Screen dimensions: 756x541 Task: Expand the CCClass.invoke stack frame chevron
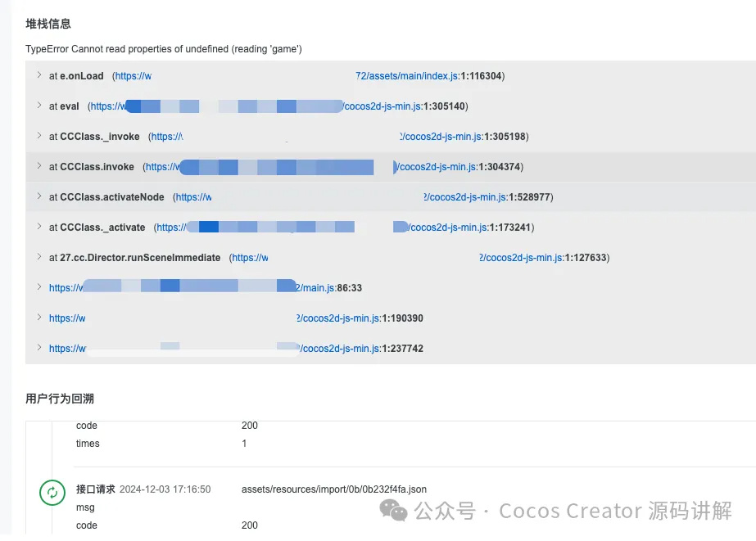tap(38, 166)
